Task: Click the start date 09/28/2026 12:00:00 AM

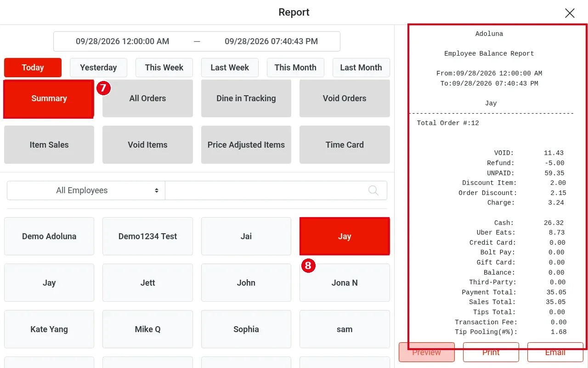Action: [x=123, y=41]
